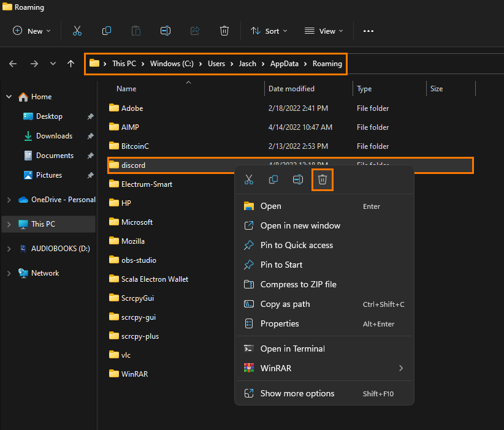This screenshot has height=430, width=504.
Task: Click the Delete trash icon in the context menu
Action: [323, 179]
